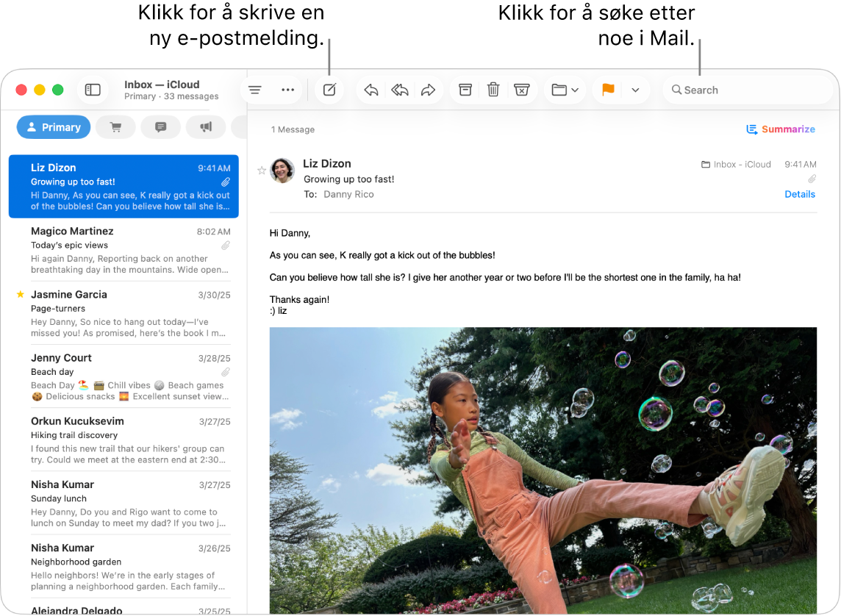
Task: Archive the selected email
Action: [x=465, y=89]
